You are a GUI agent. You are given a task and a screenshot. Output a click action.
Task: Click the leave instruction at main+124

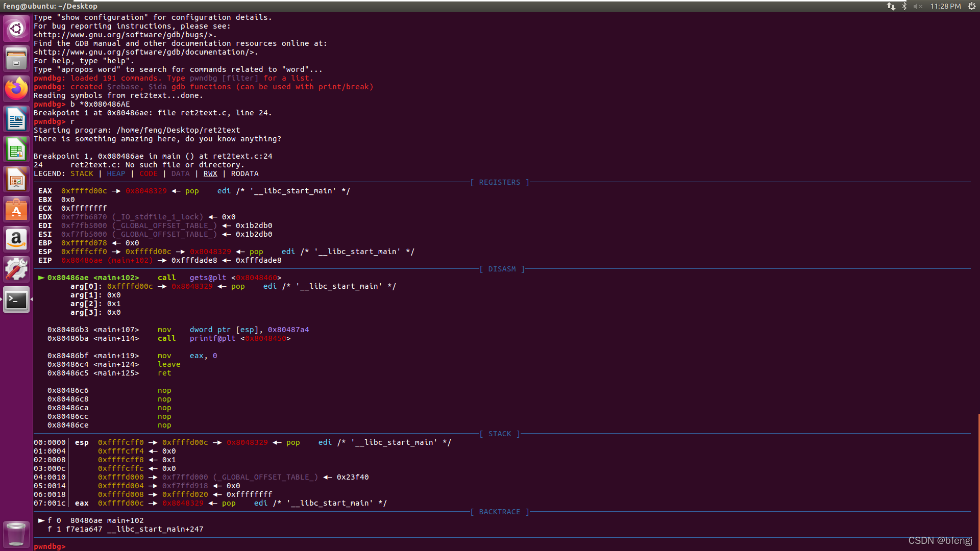114,364
